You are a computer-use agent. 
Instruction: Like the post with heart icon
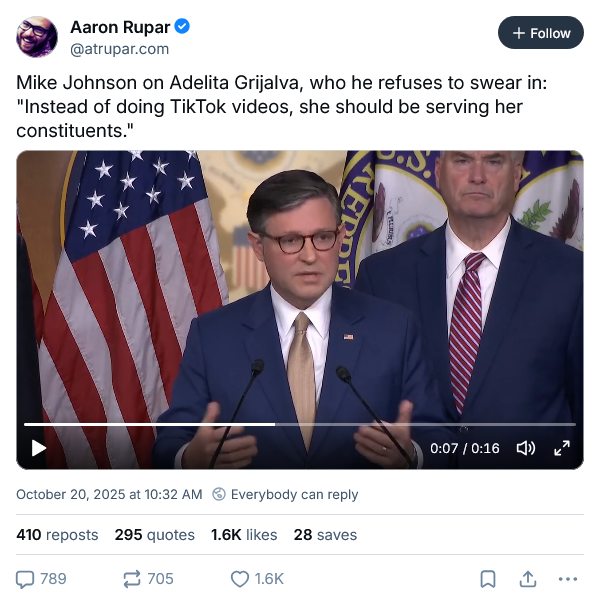coord(240,578)
